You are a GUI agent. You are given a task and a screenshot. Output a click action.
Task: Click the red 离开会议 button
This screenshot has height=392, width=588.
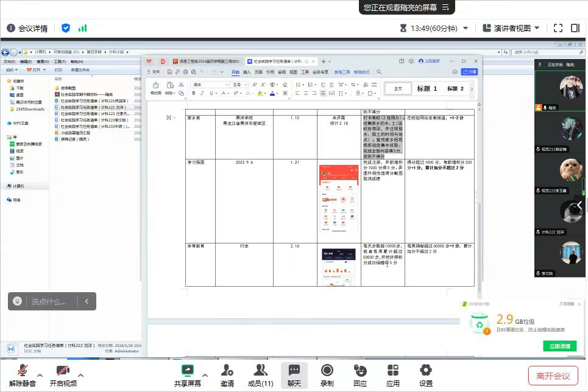coord(553,376)
